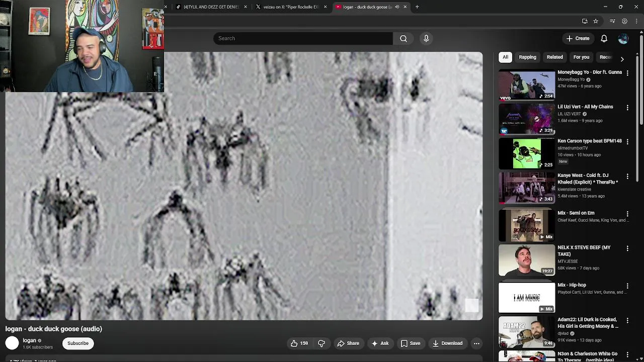The height and width of the screenshot is (362, 644).
Task: Open options for Moneybagg Yo - Dior video
Action: click(627, 73)
